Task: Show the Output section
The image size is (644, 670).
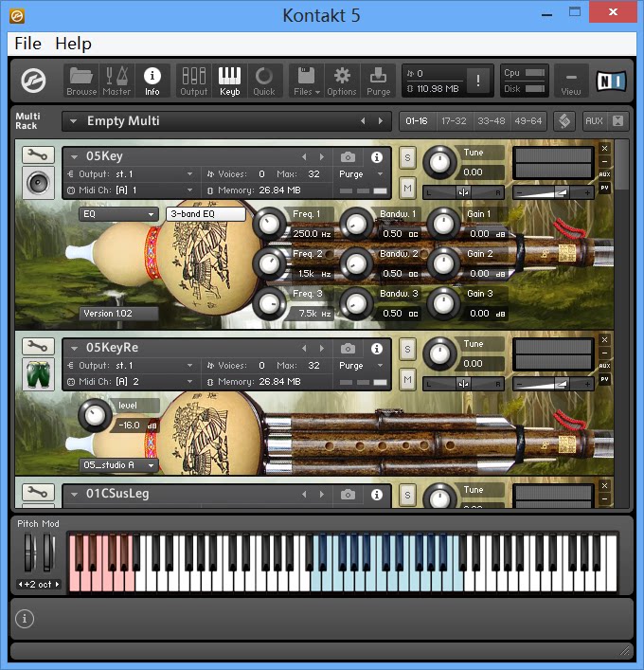Action: click(x=194, y=81)
